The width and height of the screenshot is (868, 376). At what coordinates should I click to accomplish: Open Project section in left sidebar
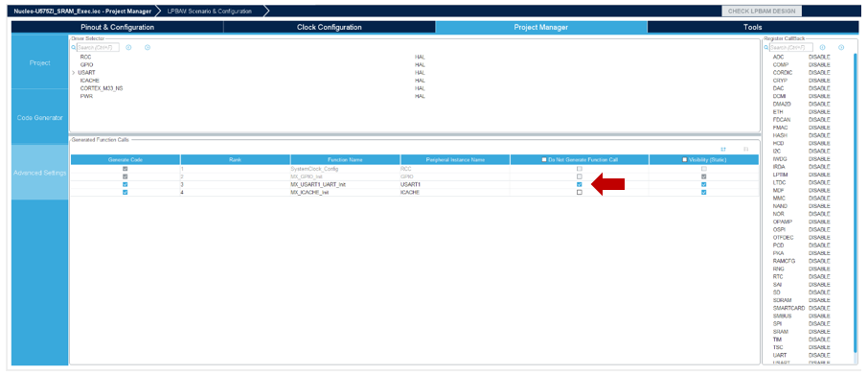[40, 62]
